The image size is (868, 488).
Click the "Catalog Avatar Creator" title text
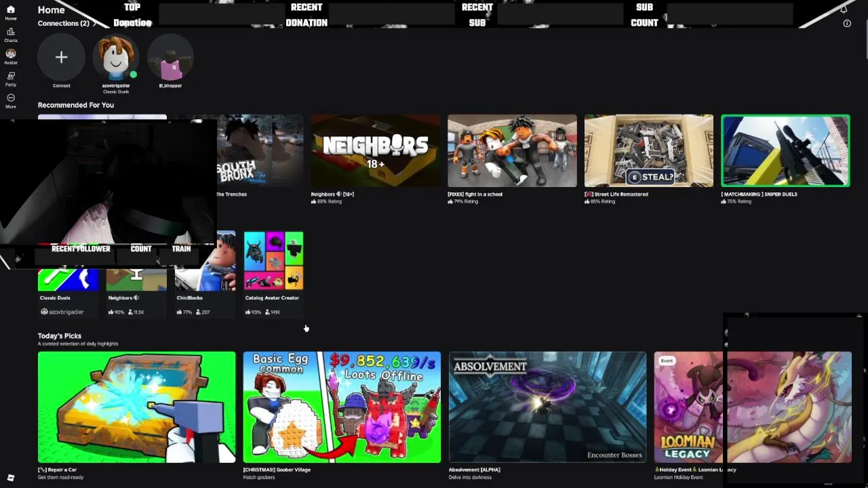[x=271, y=298]
